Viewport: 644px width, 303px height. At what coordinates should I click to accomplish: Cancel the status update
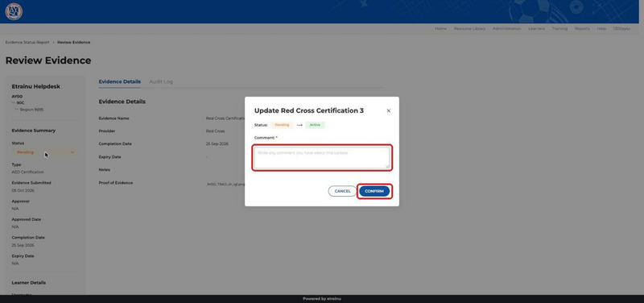343,191
